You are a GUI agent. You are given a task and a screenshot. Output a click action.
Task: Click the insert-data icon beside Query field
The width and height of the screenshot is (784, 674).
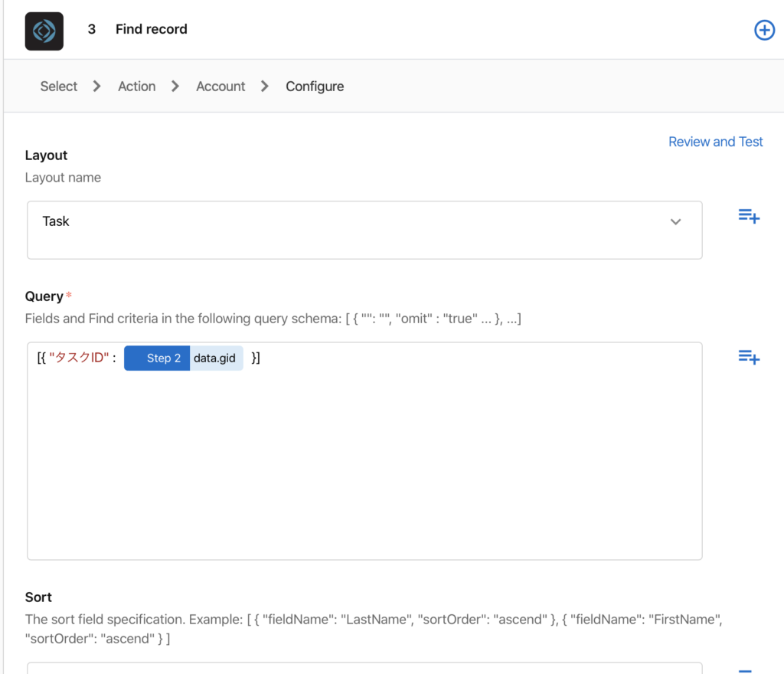coord(748,357)
